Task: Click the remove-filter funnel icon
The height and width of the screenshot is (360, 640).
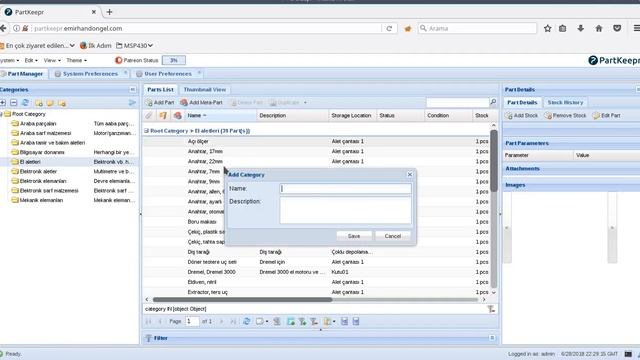Action: (x=314, y=322)
